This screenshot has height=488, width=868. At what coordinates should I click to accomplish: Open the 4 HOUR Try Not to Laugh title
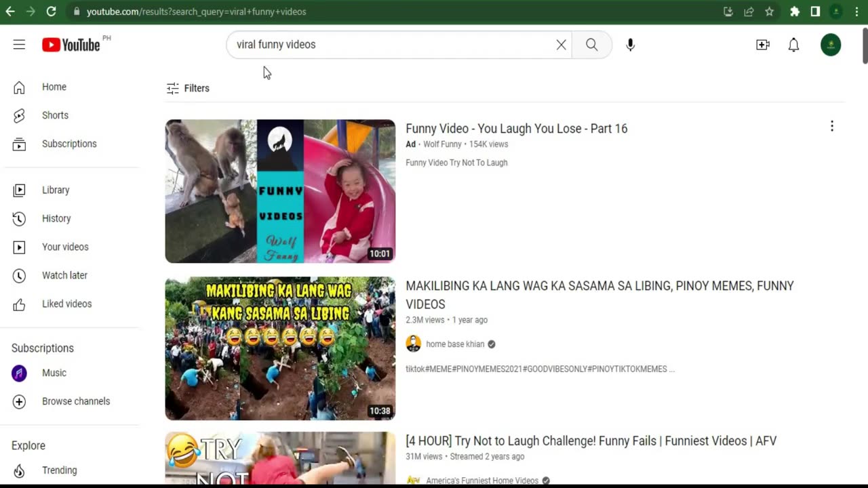click(591, 441)
